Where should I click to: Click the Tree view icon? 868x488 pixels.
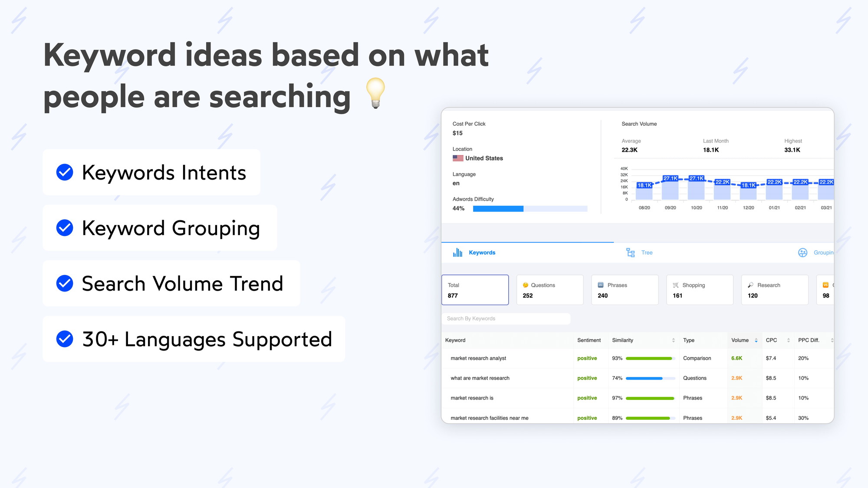pyautogui.click(x=630, y=252)
